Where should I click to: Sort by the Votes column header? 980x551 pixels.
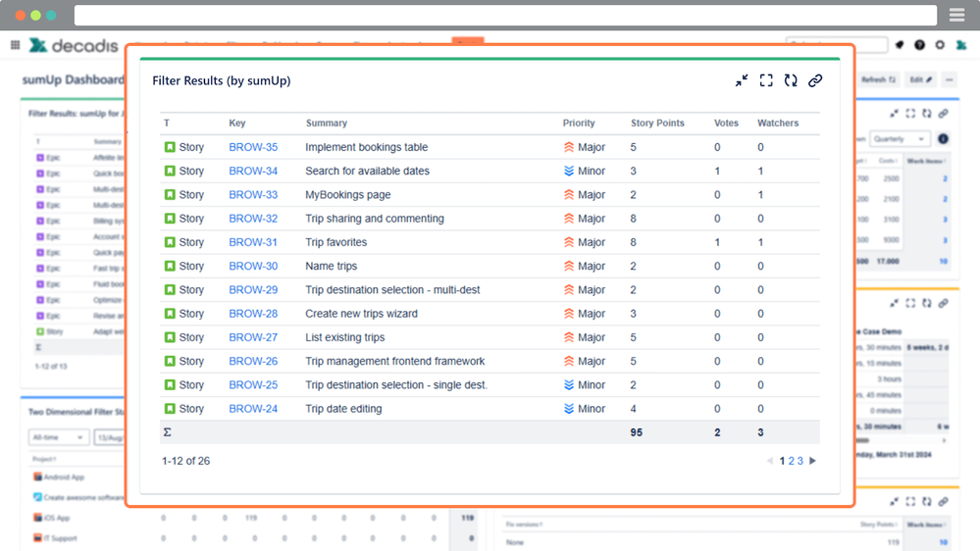(x=726, y=124)
